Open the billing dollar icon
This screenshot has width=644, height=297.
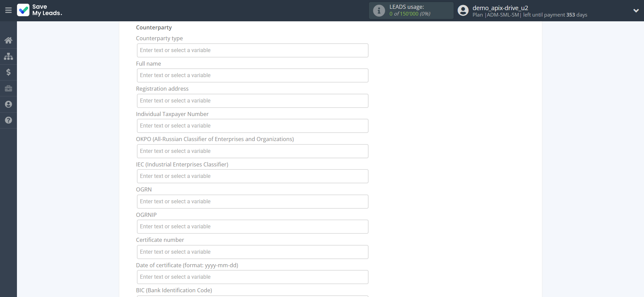tap(8, 72)
